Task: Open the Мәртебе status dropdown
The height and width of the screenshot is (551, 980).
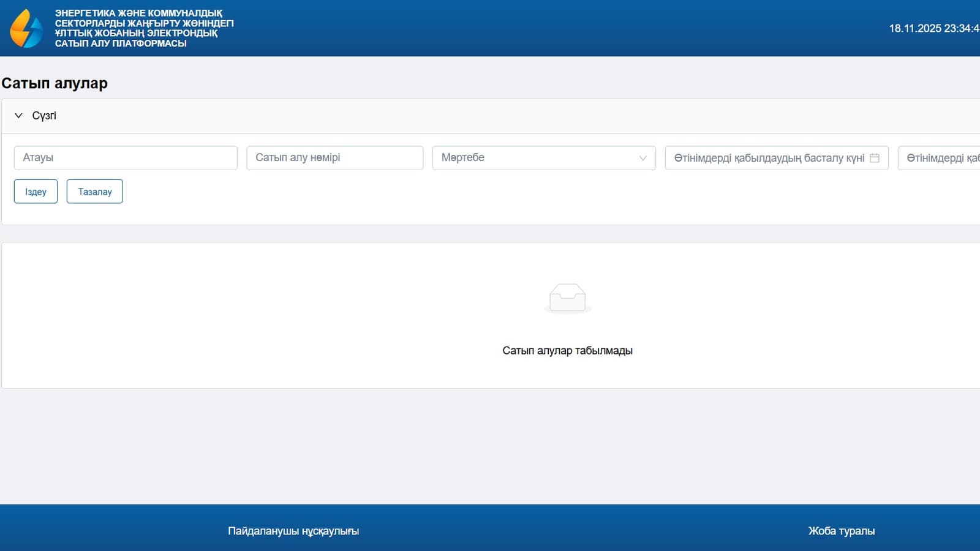Action: tap(544, 158)
